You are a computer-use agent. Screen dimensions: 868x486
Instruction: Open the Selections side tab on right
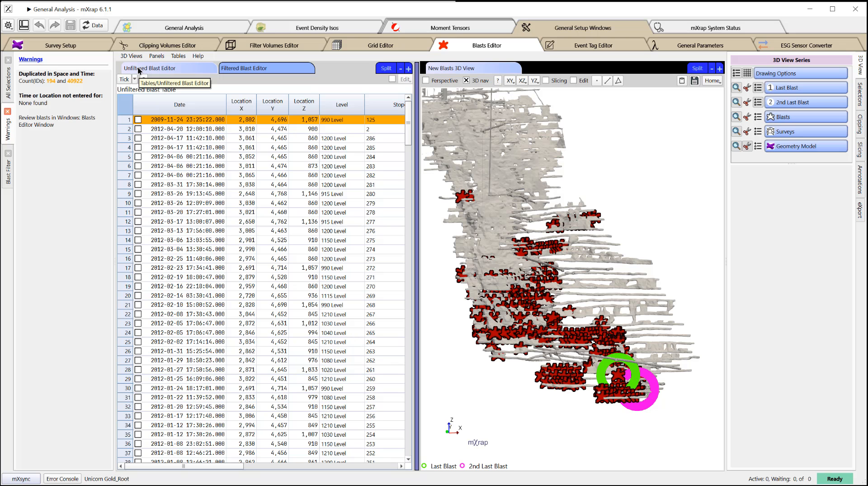click(860, 94)
